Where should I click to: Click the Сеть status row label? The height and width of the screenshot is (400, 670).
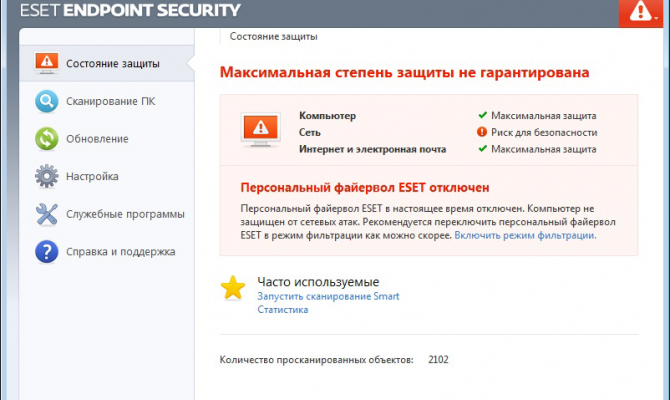click(310, 132)
